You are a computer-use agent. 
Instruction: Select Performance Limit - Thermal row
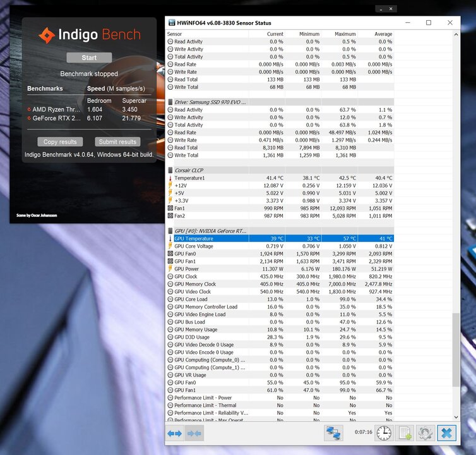coord(280,406)
